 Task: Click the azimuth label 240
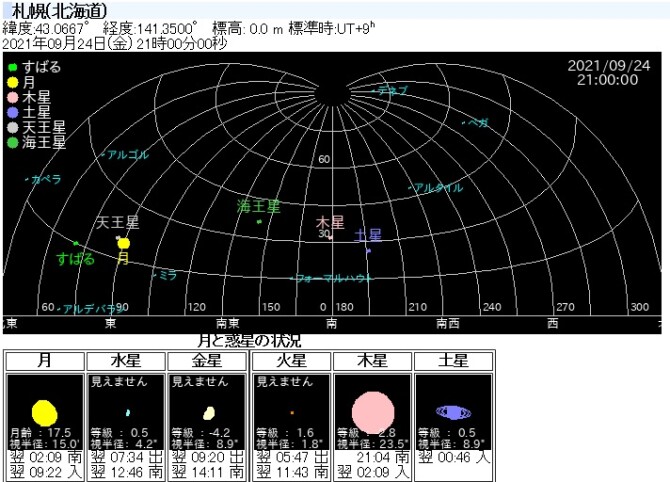(492, 307)
